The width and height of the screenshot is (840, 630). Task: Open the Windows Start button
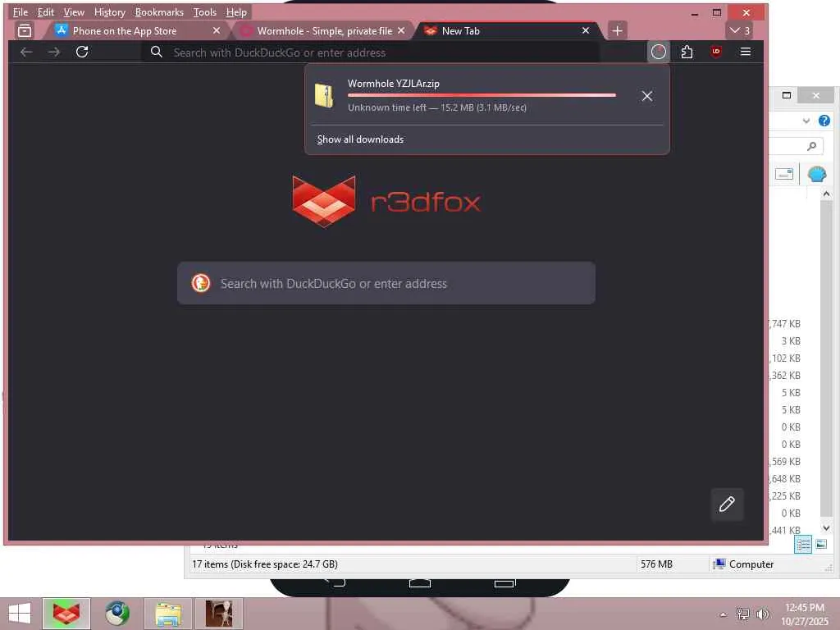pyautogui.click(x=20, y=614)
